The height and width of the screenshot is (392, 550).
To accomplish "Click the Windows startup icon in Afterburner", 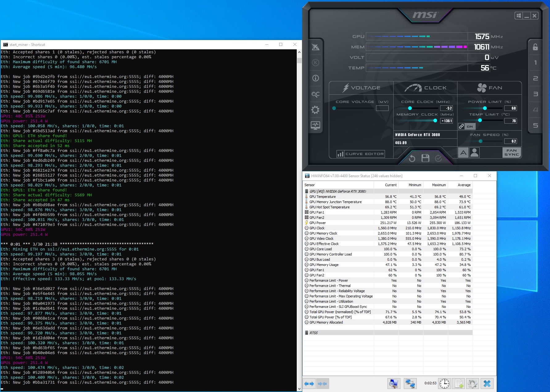I will pyautogui.click(x=519, y=15).
